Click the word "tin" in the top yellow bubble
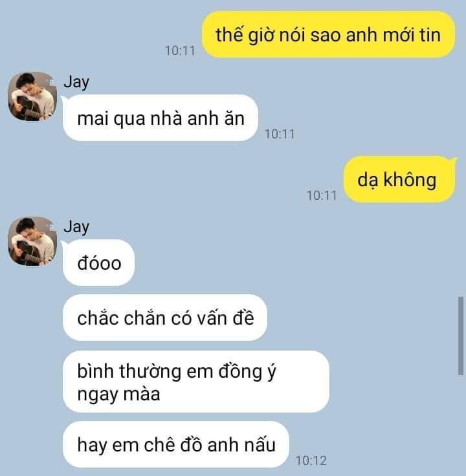 [430, 35]
